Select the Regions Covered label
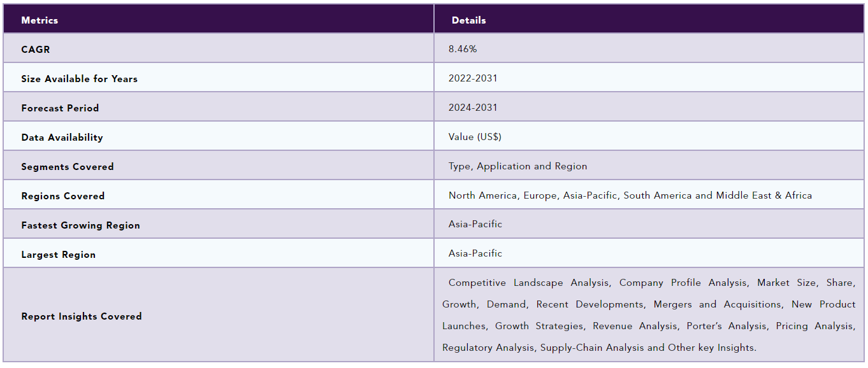The height and width of the screenshot is (368, 868). click(62, 196)
